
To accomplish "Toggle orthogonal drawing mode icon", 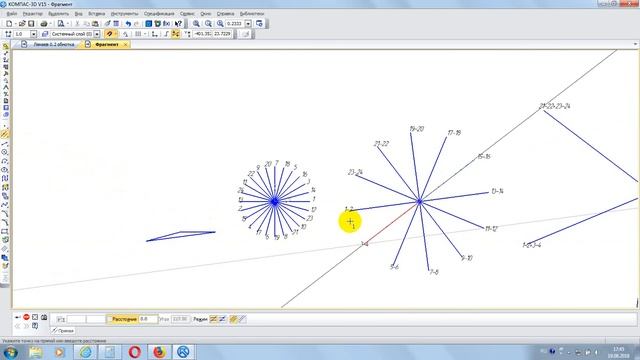I will 166,34.
